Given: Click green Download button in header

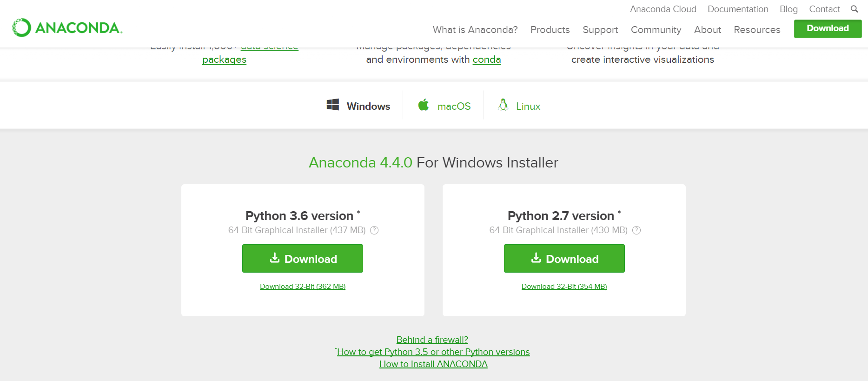Looking at the screenshot, I should click(828, 28).
